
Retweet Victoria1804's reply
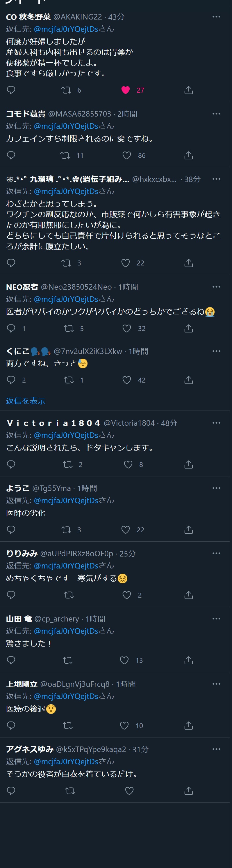(67, 464)
